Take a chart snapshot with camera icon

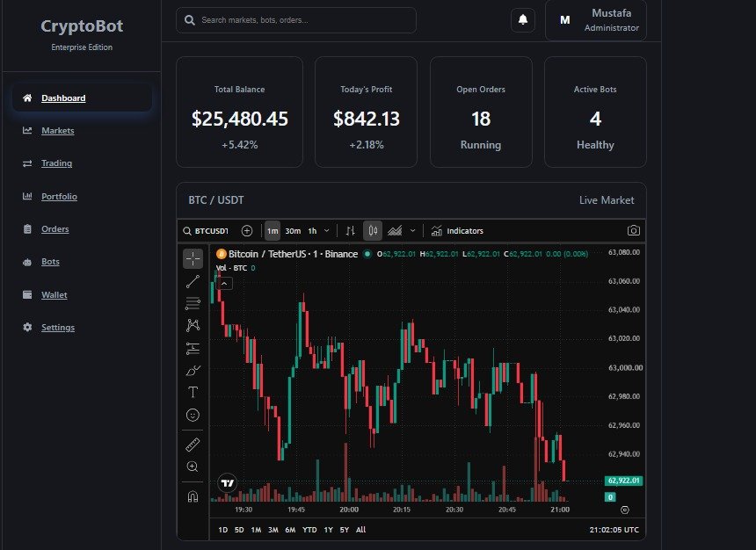pos(634,230)
